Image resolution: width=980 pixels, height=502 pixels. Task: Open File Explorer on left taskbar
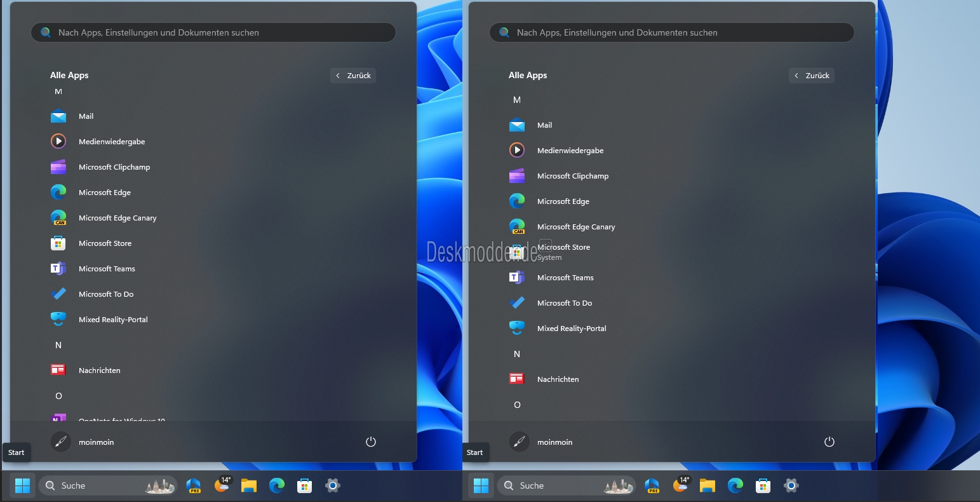[x=248, y=485]
